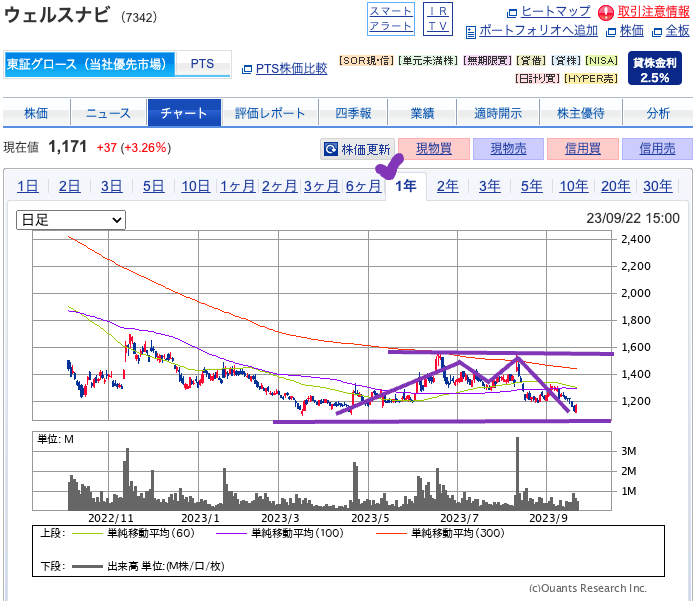
Task: Open the 全板 link
Action: pyautogui.click(x=678, y=30)
